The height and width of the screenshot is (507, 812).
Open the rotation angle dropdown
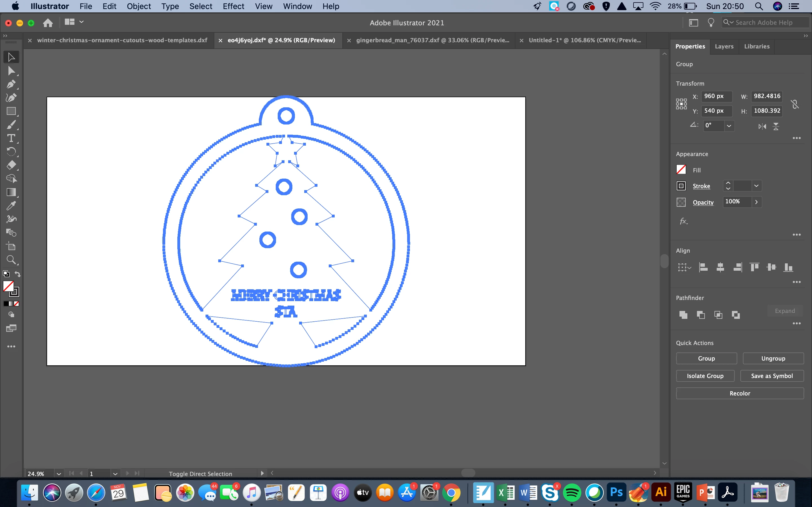tap(729, 126)
